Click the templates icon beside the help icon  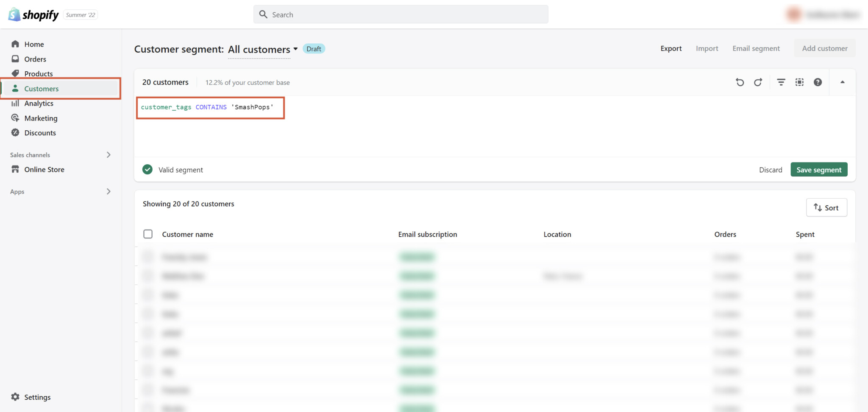799,82
